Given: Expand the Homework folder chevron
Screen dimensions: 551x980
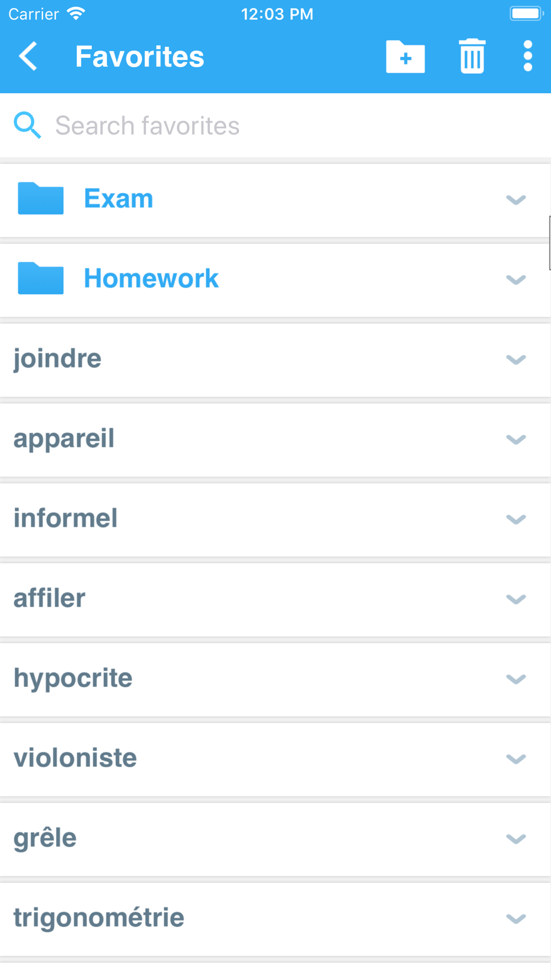Looking at the screenshot, I should pyautogui.click(x=516, y=279).
